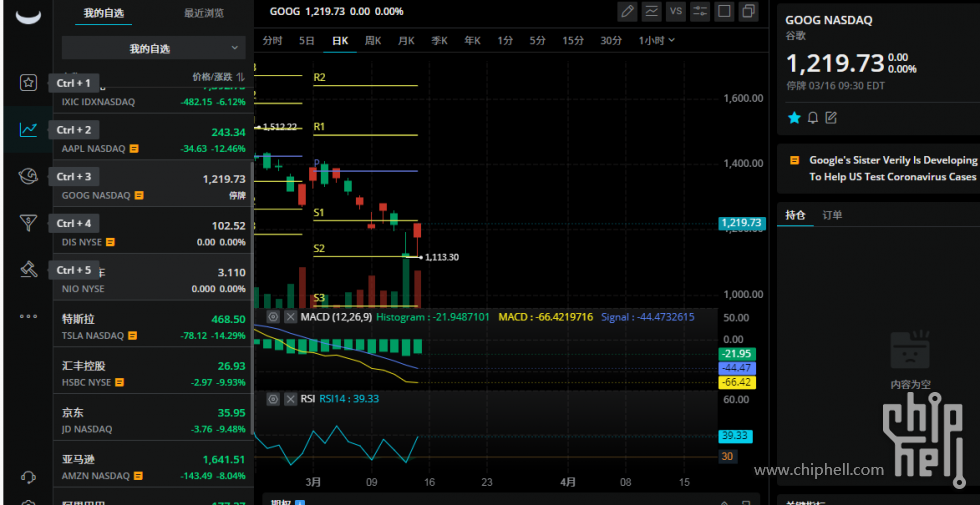Screen dimensions: 980x505
Task: Click the RSI14 : 39.33 indicator label
Action: (349, 399)
